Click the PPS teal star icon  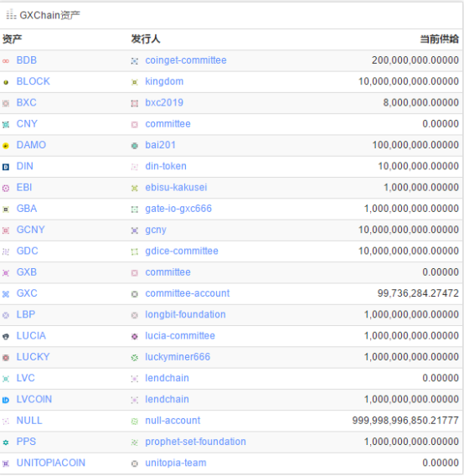(6, 442)
